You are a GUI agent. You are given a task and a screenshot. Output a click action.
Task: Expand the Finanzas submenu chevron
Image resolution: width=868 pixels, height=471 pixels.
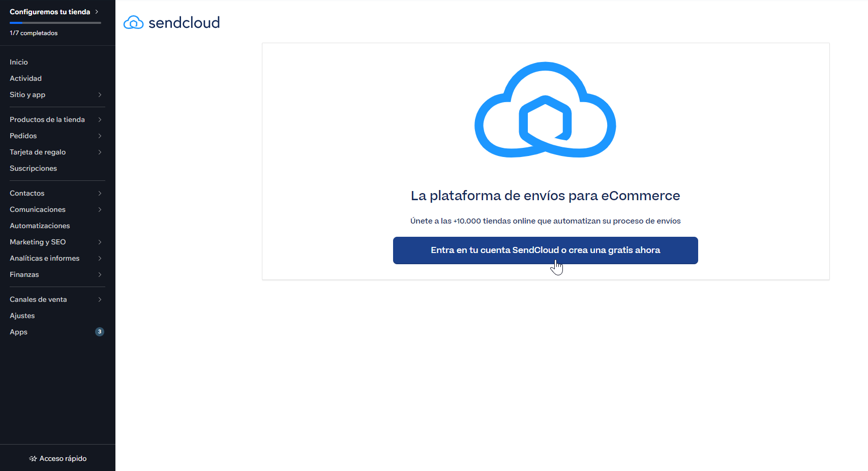(100, 275)
